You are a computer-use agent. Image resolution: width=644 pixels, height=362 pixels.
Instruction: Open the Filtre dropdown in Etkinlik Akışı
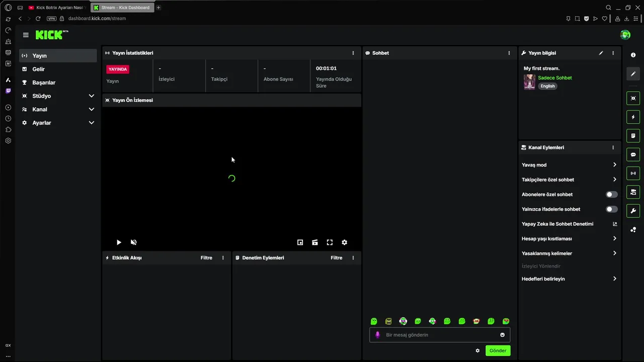pos(206,257)
